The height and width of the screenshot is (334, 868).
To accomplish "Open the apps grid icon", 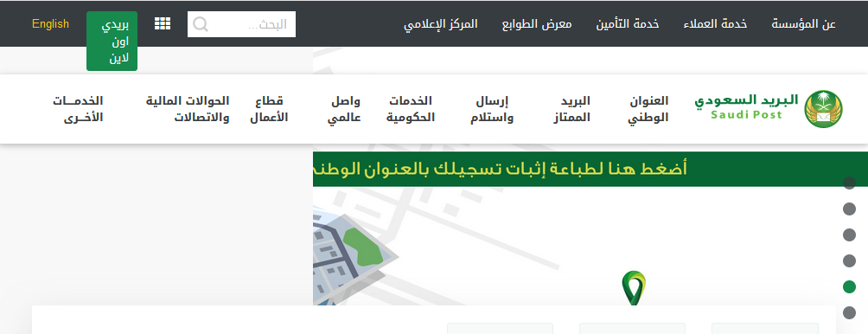I will (163, 24).
